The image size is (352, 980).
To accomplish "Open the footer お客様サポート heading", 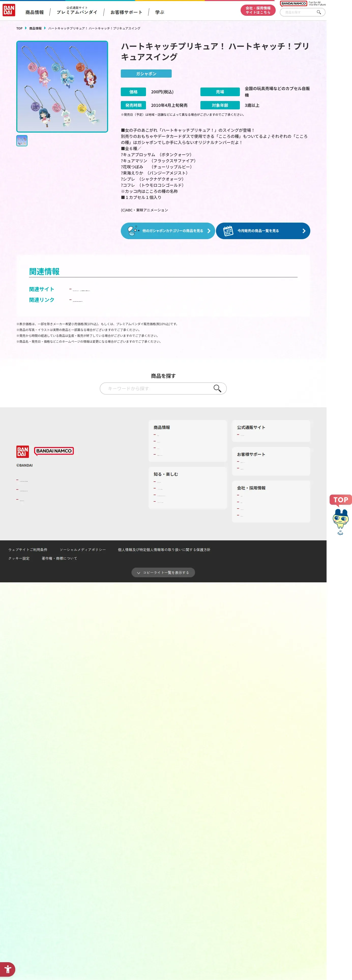I will [251, 455].
